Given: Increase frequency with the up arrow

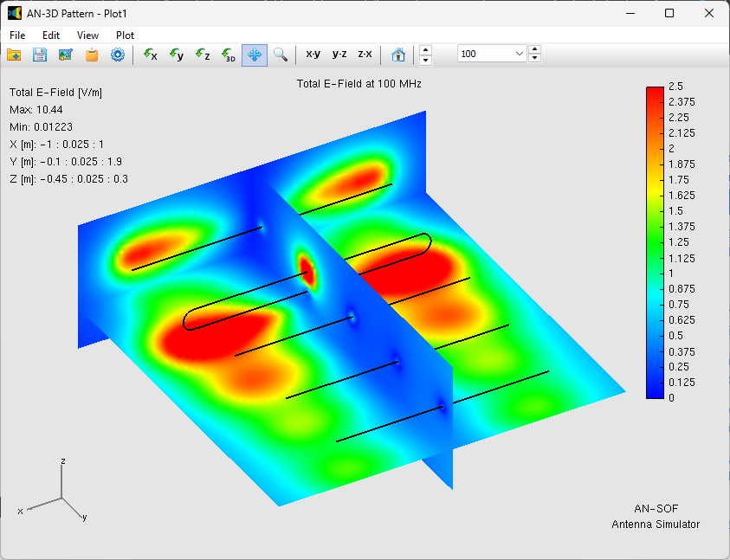Looking at the screenshot, I should tap(535, 49).
